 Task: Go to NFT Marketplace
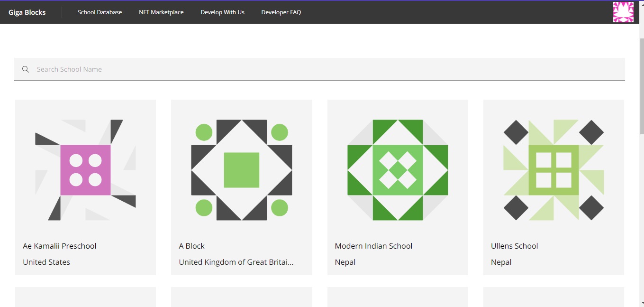[161, 12]
